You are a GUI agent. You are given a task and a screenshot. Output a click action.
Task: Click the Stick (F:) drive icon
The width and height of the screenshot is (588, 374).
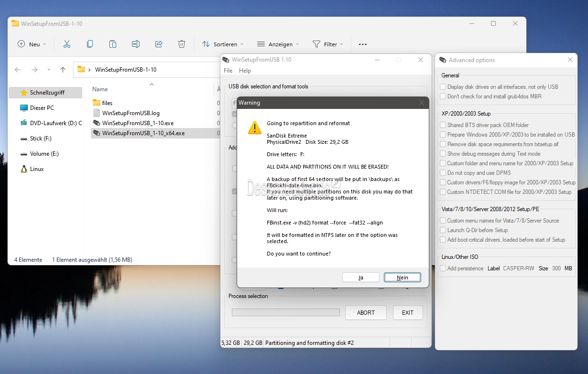[23, 139]
